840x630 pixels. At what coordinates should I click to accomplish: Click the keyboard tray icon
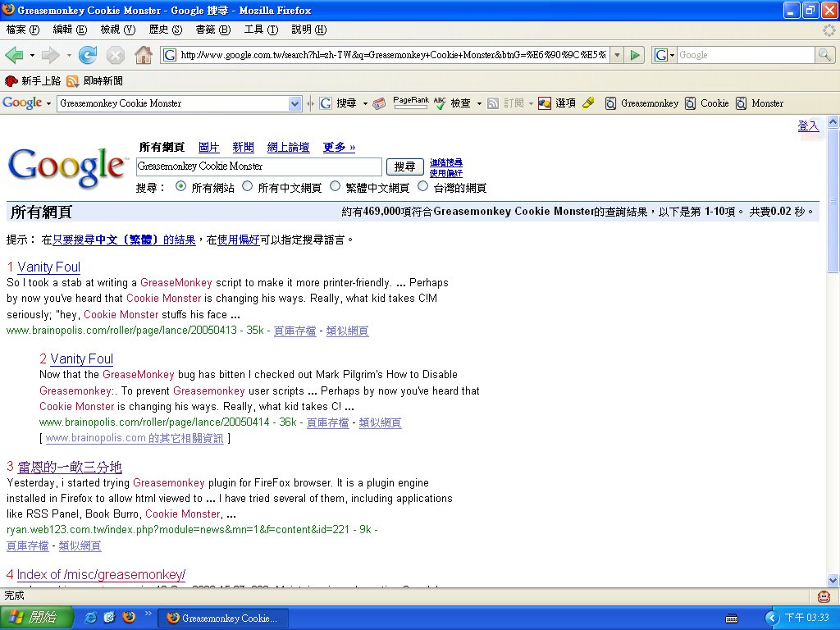pyautogui.click(x=731, y=619)
